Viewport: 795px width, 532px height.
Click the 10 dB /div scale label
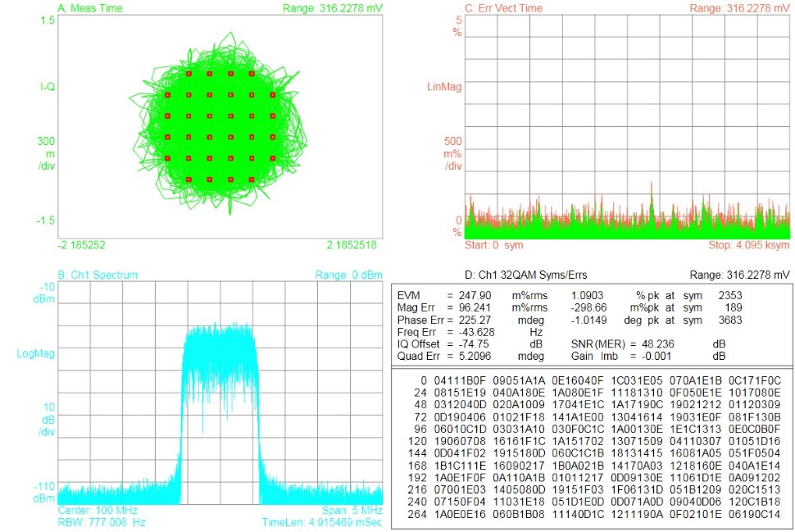click(46, 421)
